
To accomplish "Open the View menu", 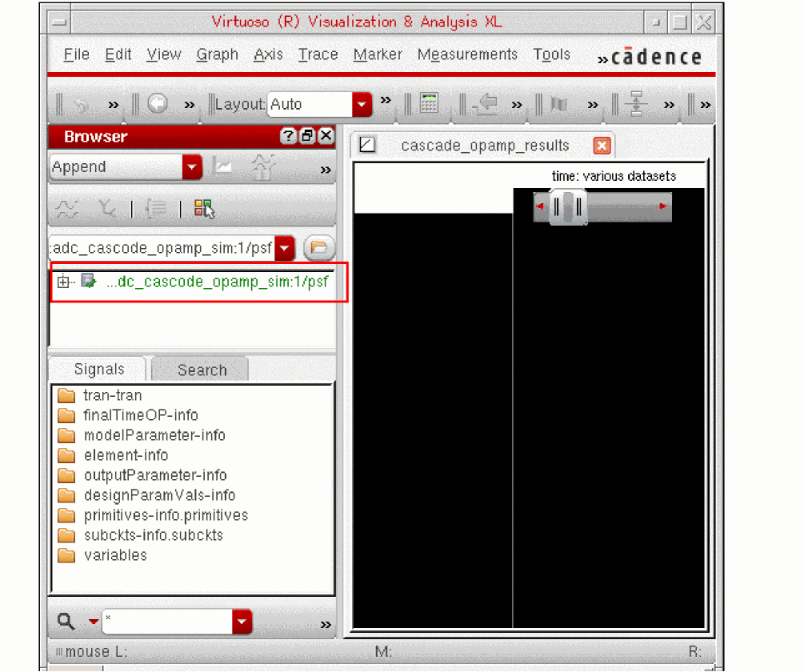I will pyautogui.click(x=163, y=54).
